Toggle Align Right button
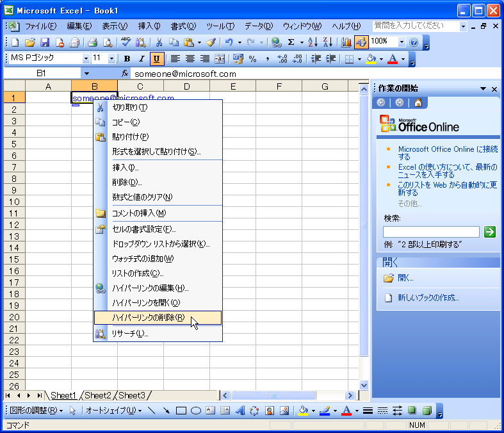Image resolution: width=504 pixels, height=433 pixels. (205, 59)
